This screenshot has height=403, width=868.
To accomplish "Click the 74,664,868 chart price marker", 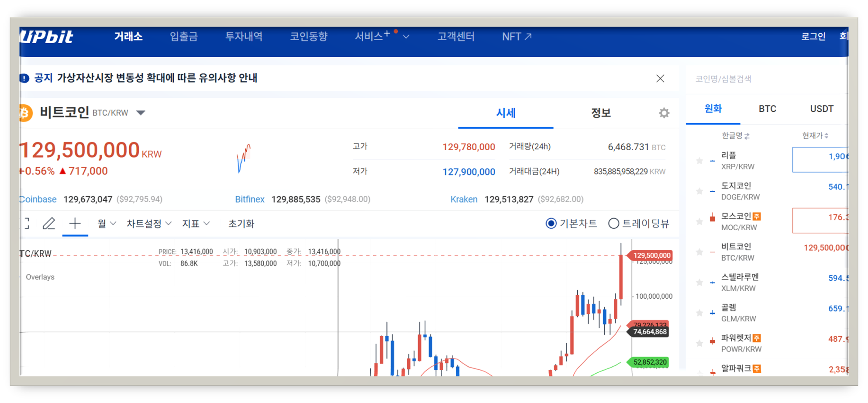I will (648, 332).
